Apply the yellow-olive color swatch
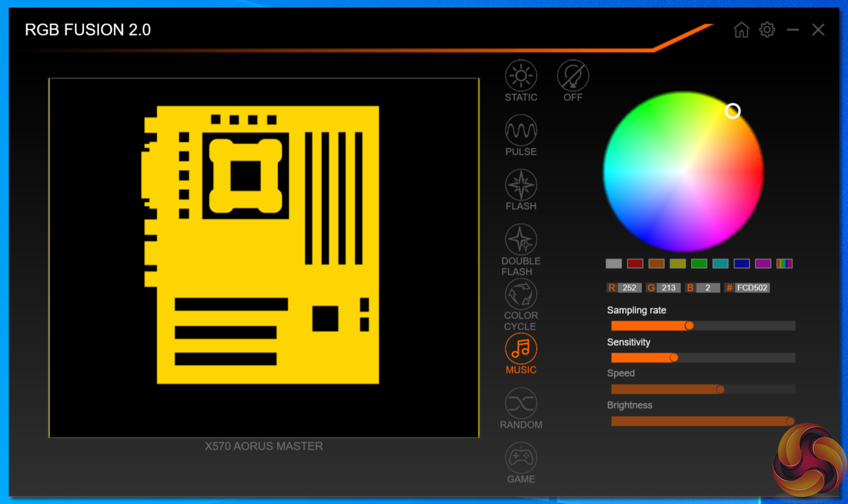This screenshot has width=848, height=504. [x=678, y=263]
